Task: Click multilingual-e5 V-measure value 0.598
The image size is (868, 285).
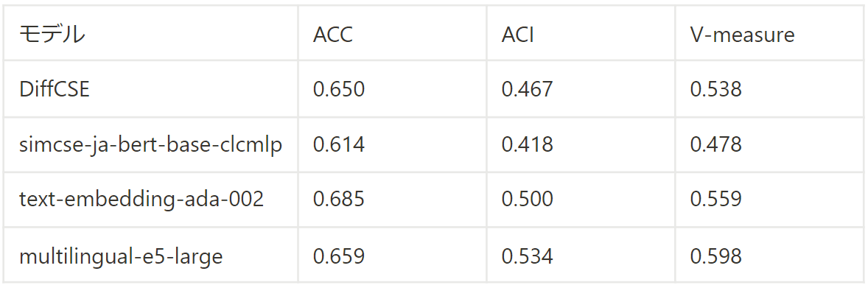Action: [x=715, y=256]
